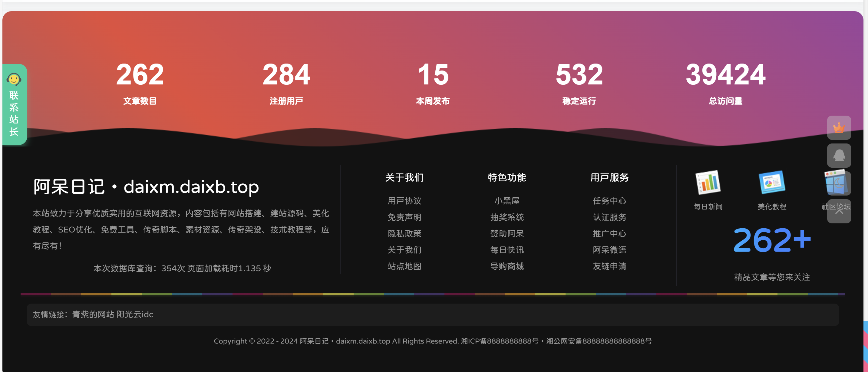Click the QQ penguin contact icon
Image resolution: width=868 pixels, height=372 pixels.
(x=839, y=156)
